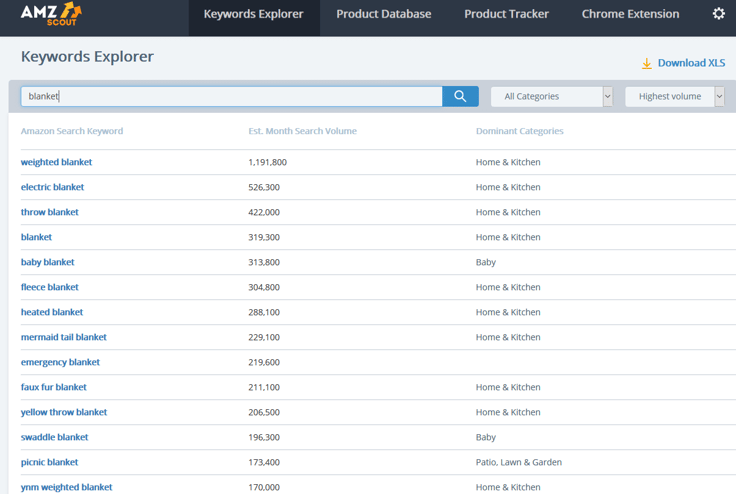Viewport: 736px width, 494px height.
Task: Select the 229,100 search volume value
Action: 264,337
